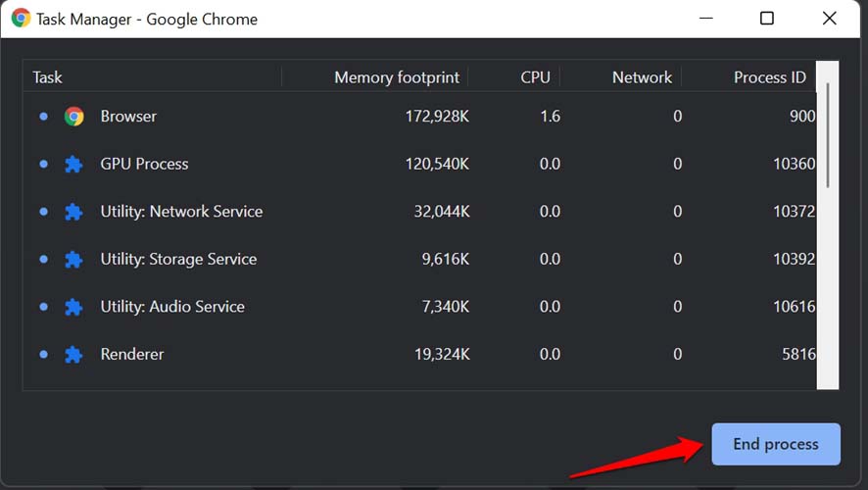Click the Storage Service puzzle icon
The width and height of the screenshot is (868, 490).
pyautogui.click(x=73, y=260)
